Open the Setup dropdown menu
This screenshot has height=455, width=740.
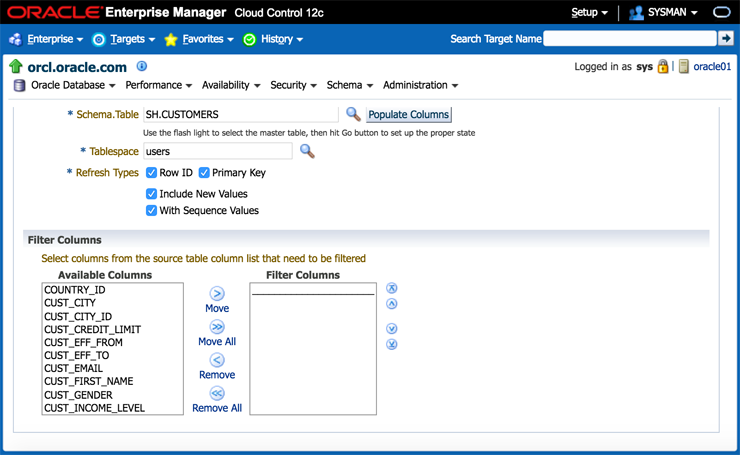tap(589, 13)
